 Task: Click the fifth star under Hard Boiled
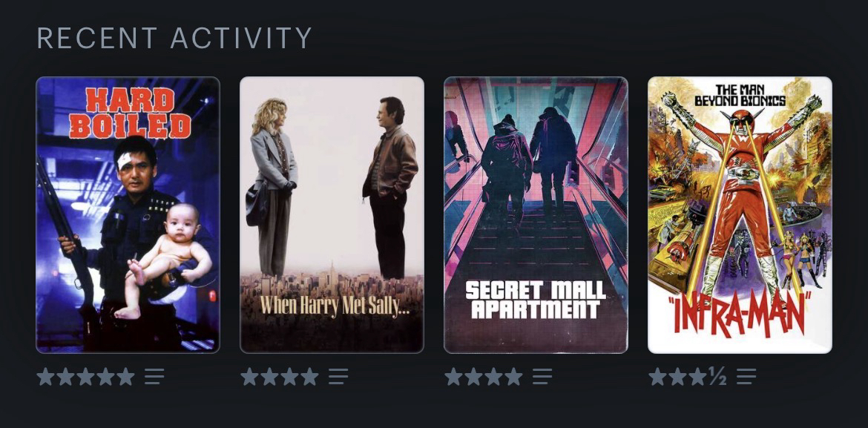[x=126, y=377]
